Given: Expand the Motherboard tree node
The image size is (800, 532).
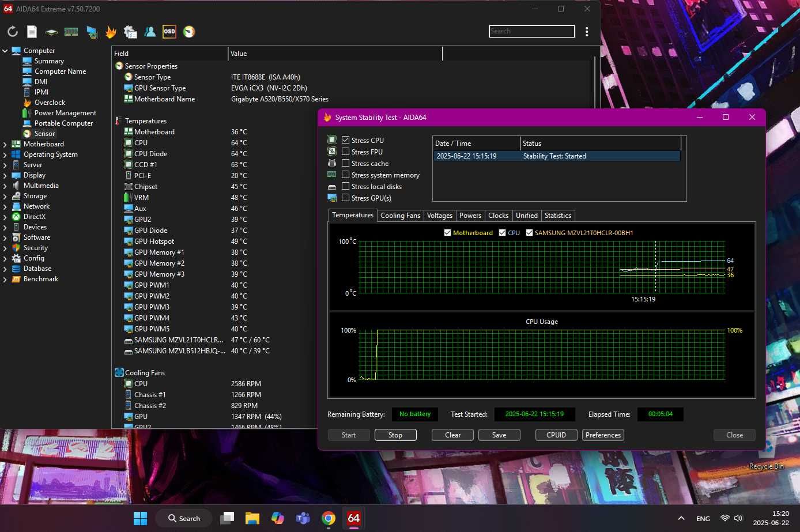Looking at the screenshot, I should tap(5, 144).
